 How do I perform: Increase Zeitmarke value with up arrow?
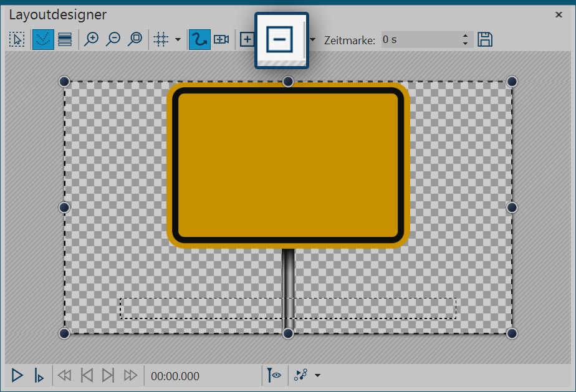pyautogui.click(x=466, y=36)
